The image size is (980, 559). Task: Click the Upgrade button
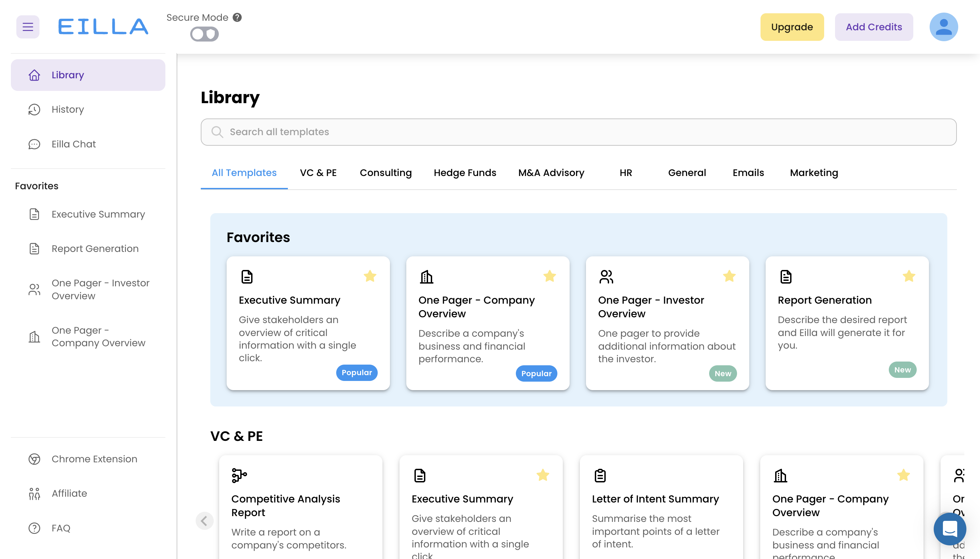tap(791, 27)
